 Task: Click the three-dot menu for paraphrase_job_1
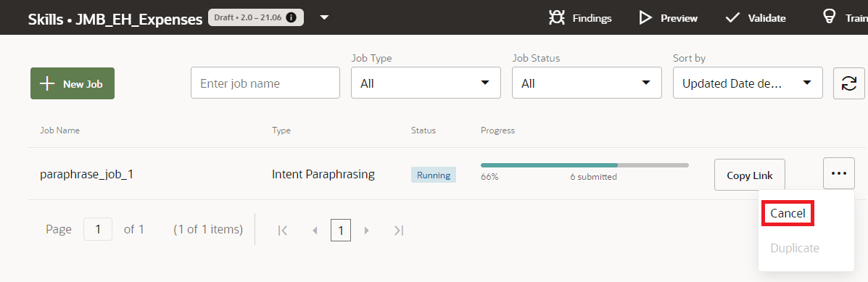tap(839, 173)
